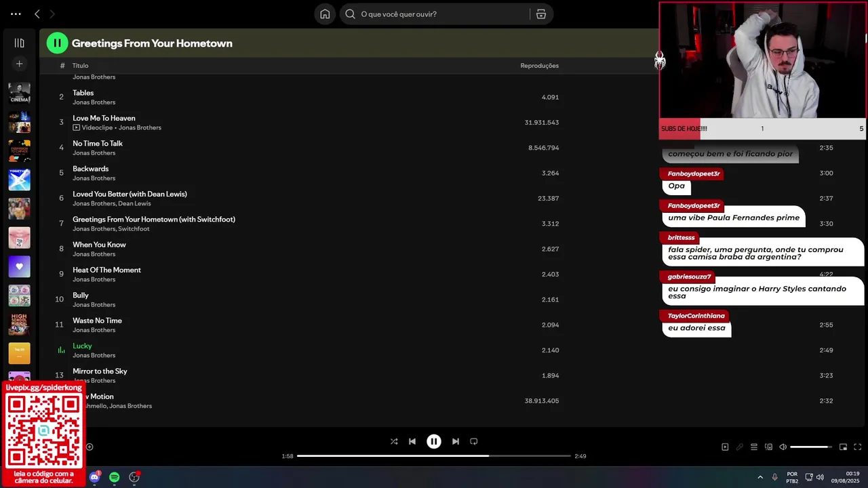Image resolution: width=868 pixels, height=488 pixels.
Task: Open Discord from the taskbar
Action: 94,477
